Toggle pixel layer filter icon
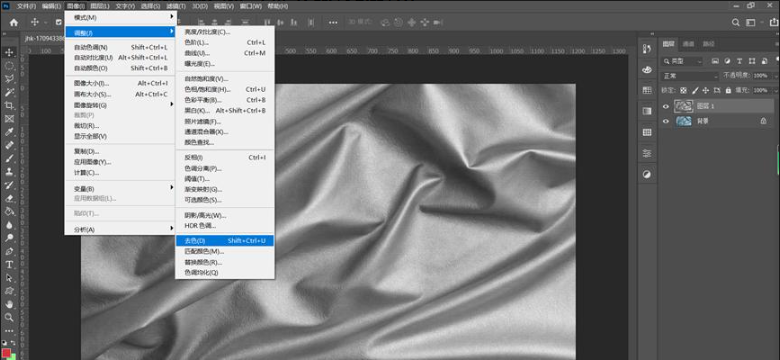Image resolution: width=780 pixels, height=360 pixels. point(715,61)
